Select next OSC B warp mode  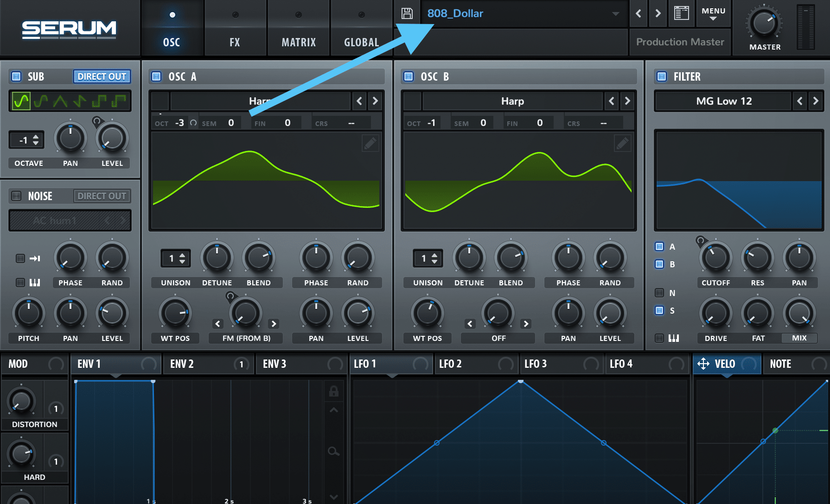(526, 324)
